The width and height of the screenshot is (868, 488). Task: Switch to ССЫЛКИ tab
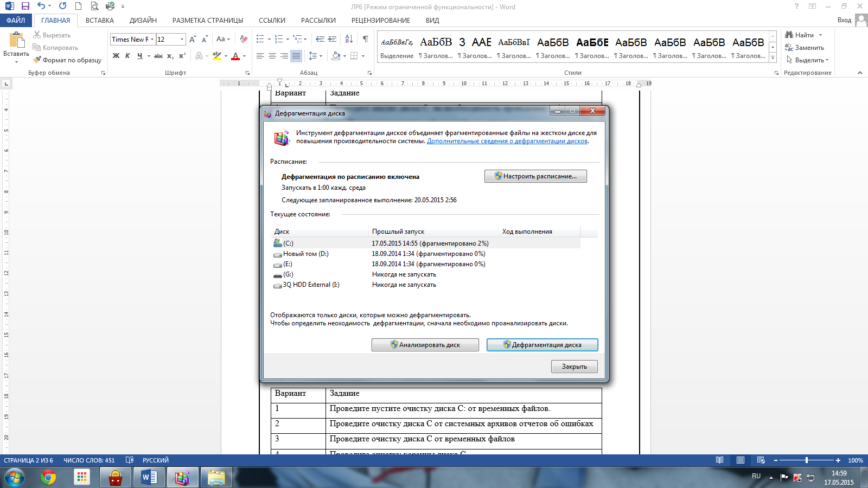coord(272,20)
